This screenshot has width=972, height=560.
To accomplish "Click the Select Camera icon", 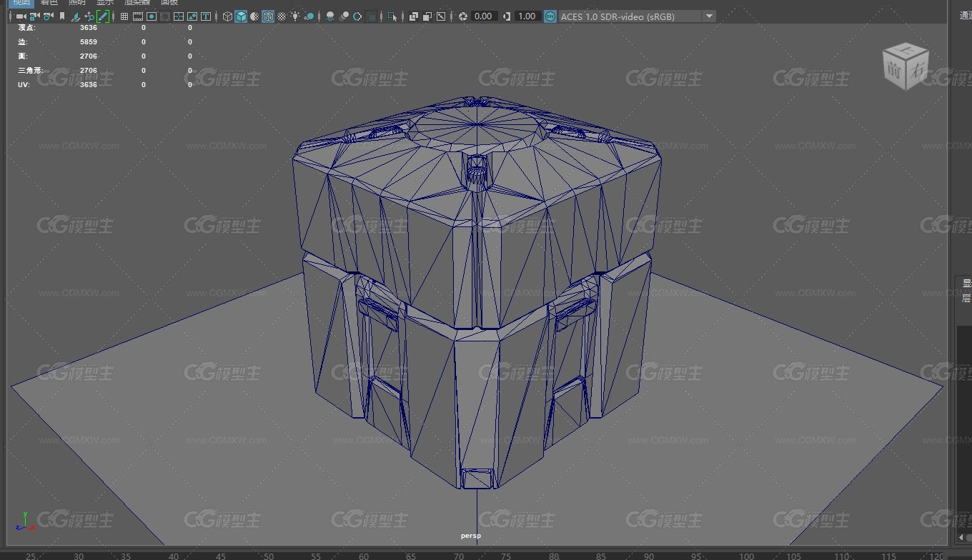I will pyautogui.click(x=21, y=16).
